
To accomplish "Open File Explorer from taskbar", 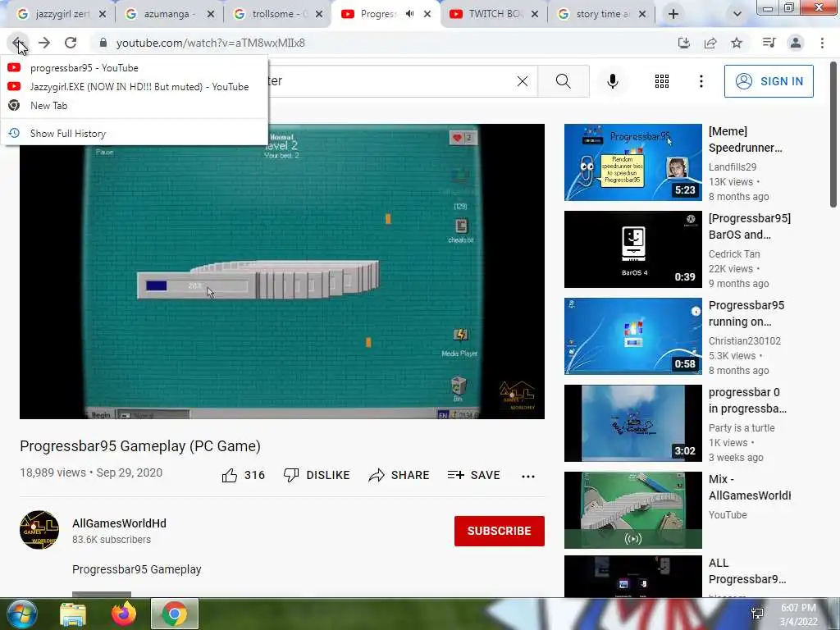I will pyautogui.click(x=73, y=614).
